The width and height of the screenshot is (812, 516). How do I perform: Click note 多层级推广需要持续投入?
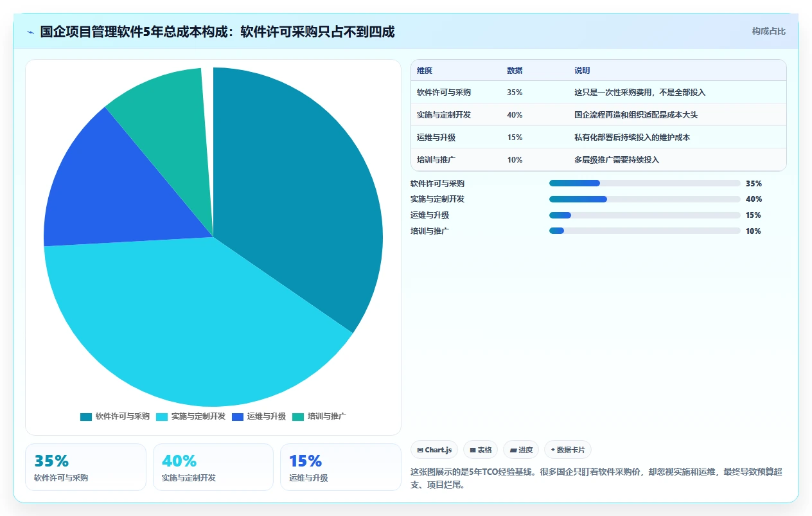617,160
